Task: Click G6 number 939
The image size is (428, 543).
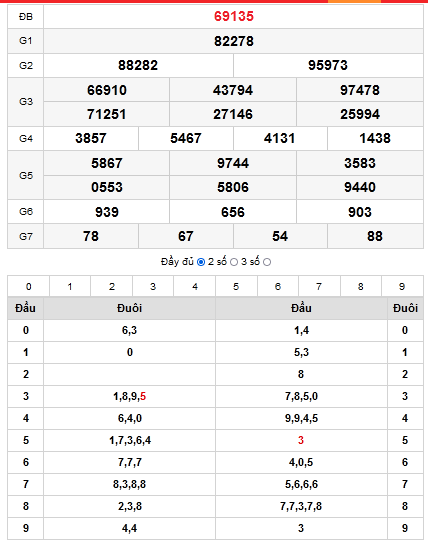Action: point(107,212)
